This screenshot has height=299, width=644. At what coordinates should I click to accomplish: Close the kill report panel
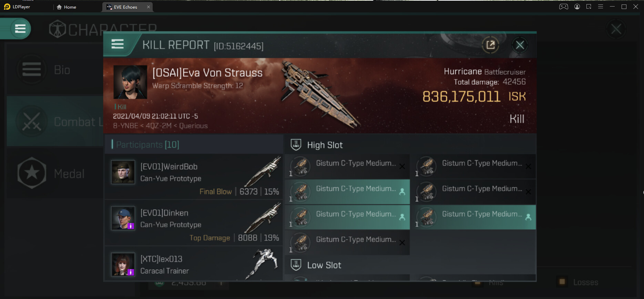pos(520,45)
